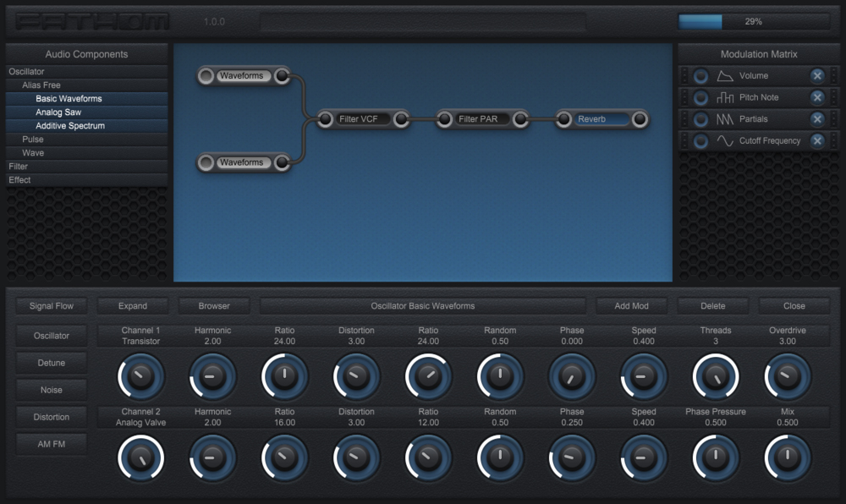Expand the Wave subcategory
846x504 pixels.
pos(86,152)
